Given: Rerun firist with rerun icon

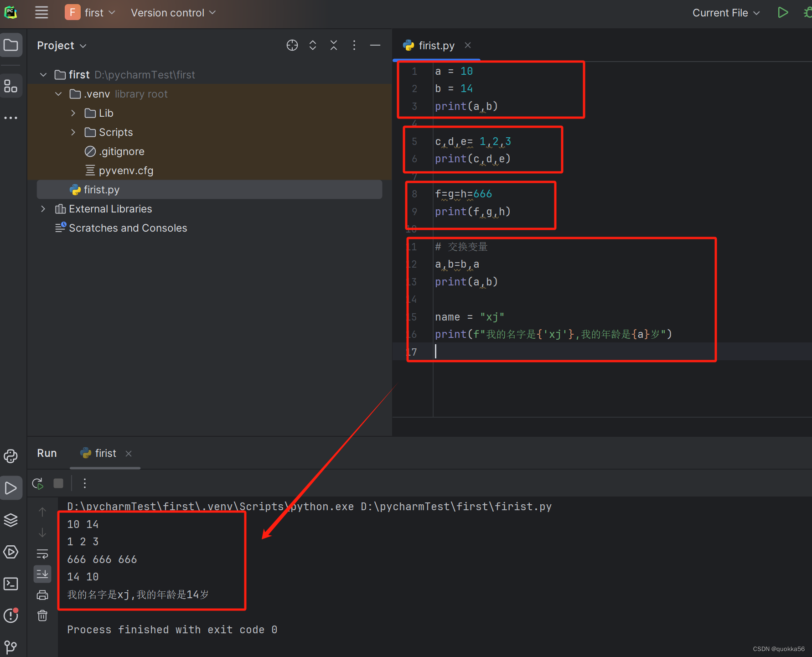Looking at the screenshot, I should [38, 483].
